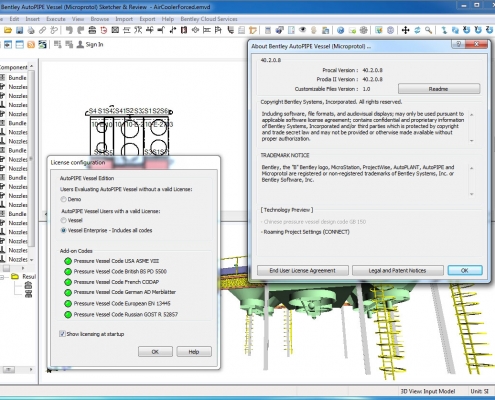495x400 pixels.
Task: Click Pressure Vessel Code USA ASME VIII
Action: (x=116, y=261)
